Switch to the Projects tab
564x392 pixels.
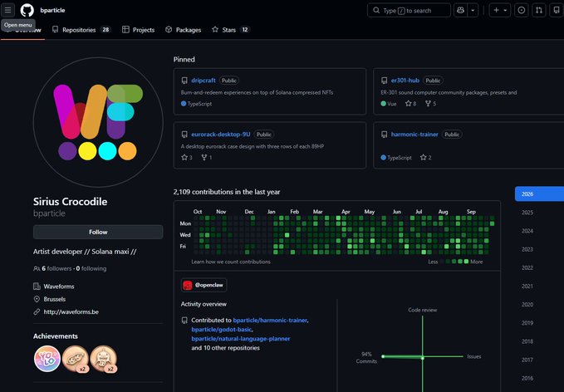click(138, 30)
